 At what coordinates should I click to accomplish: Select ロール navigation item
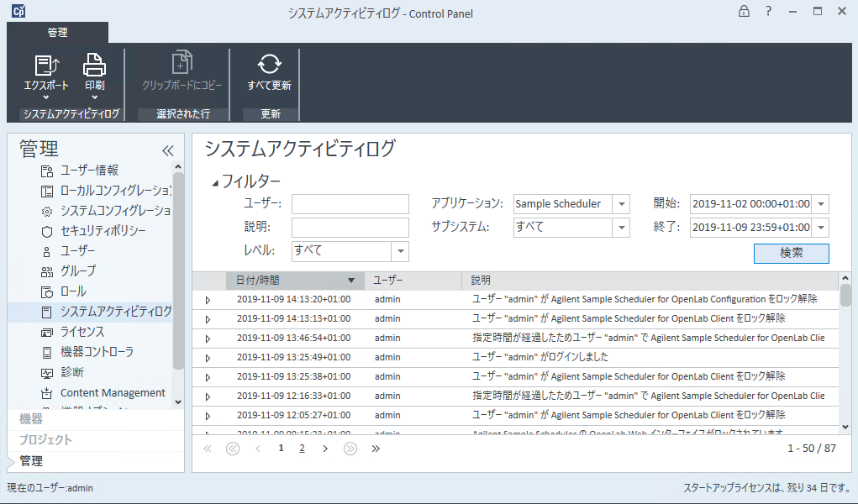pos(64,291)
